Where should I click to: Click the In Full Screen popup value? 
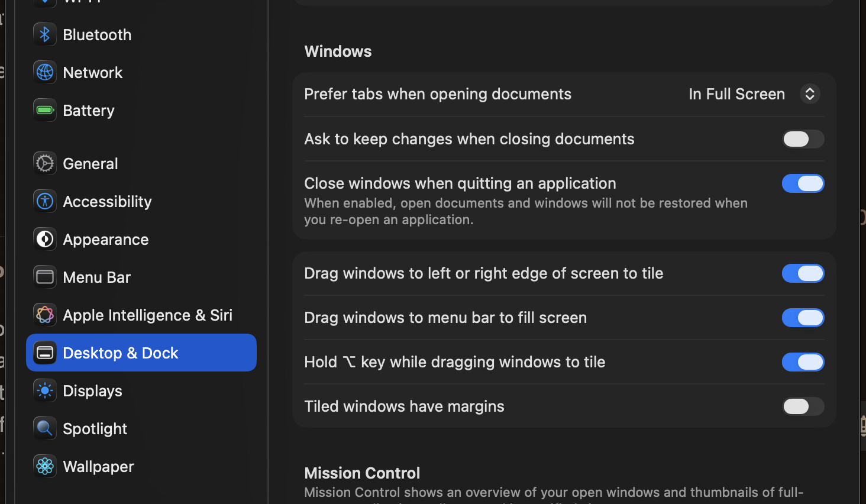(736, 94)
